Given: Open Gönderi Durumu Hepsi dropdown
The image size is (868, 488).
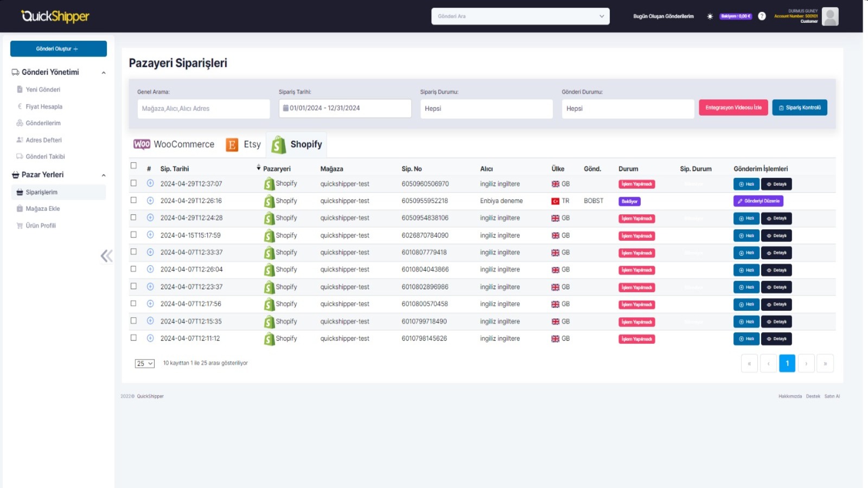Looking at the screenshot, I should click(x=628, y=108).
